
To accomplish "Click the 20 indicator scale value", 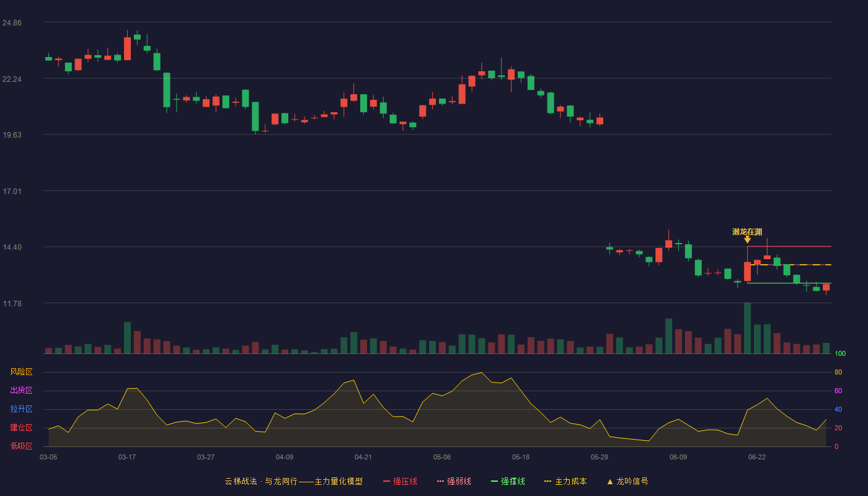I will (838, 428).
